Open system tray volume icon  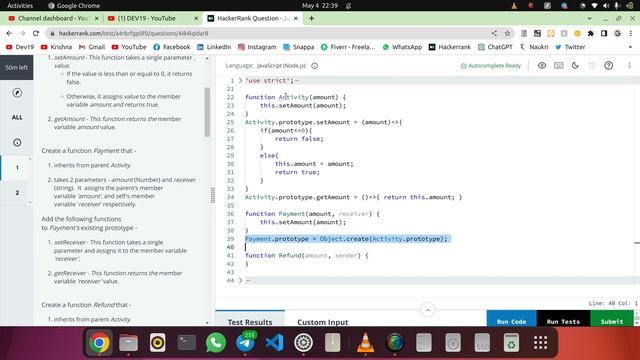click(606, 5)
